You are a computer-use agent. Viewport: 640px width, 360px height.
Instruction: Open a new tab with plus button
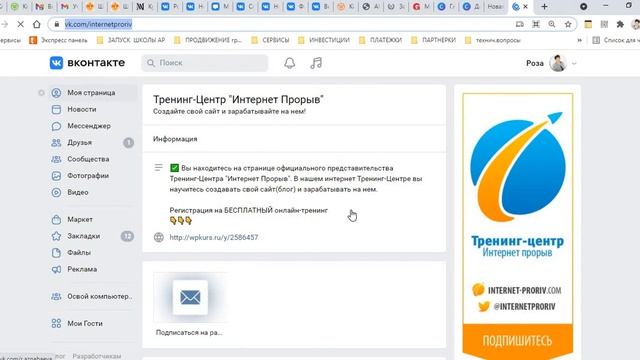tap(544, 7)
